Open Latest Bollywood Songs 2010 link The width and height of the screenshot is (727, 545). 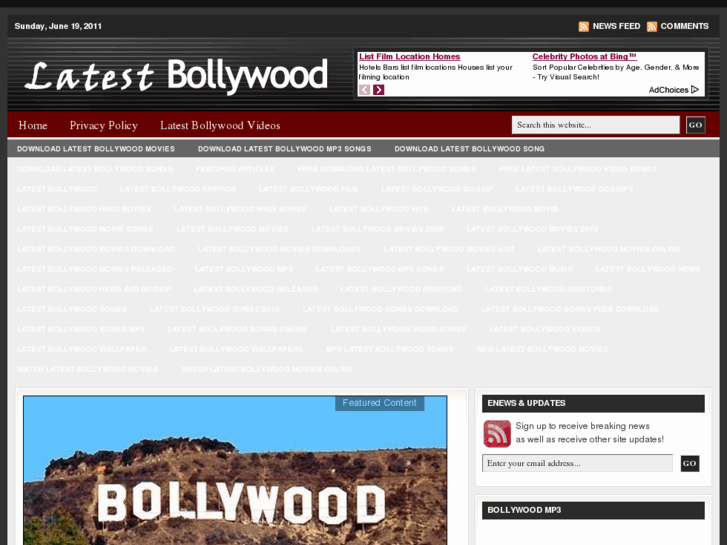click(215, 309)
